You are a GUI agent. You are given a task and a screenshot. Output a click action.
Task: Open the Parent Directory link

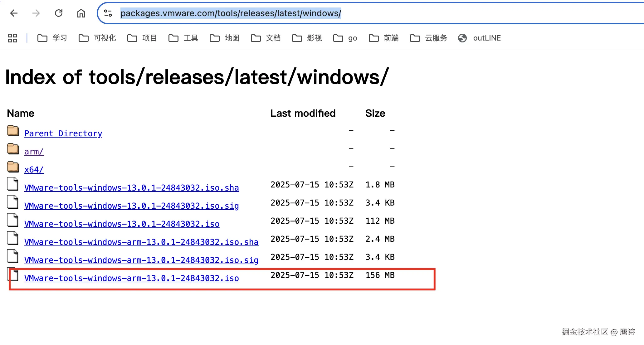click(x=63, y=134)
